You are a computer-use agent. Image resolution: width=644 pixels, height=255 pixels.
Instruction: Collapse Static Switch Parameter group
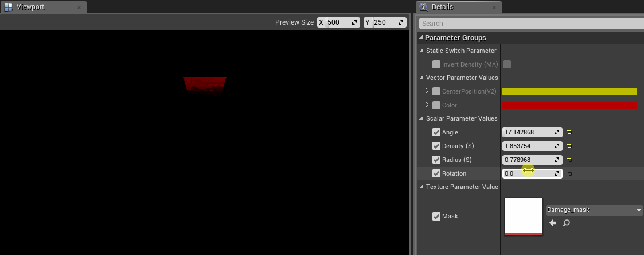point(421,51)
